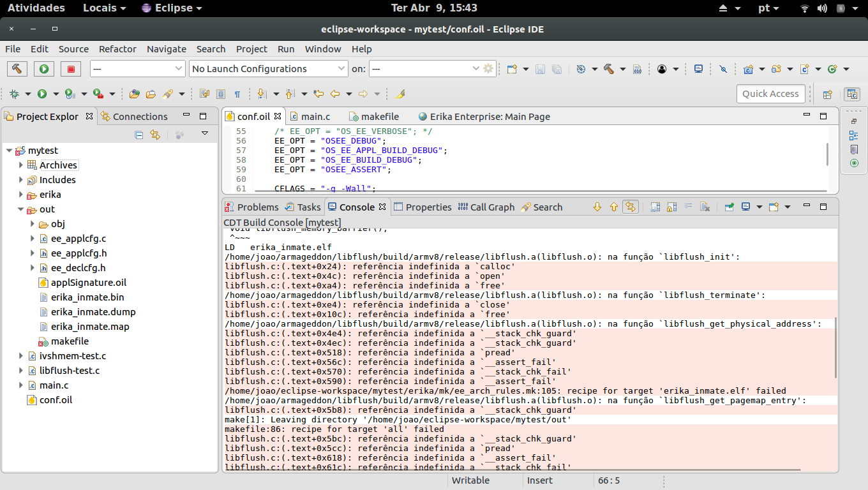Click the Open Perspective icon
868x490 pixels.
coord(827,94)
